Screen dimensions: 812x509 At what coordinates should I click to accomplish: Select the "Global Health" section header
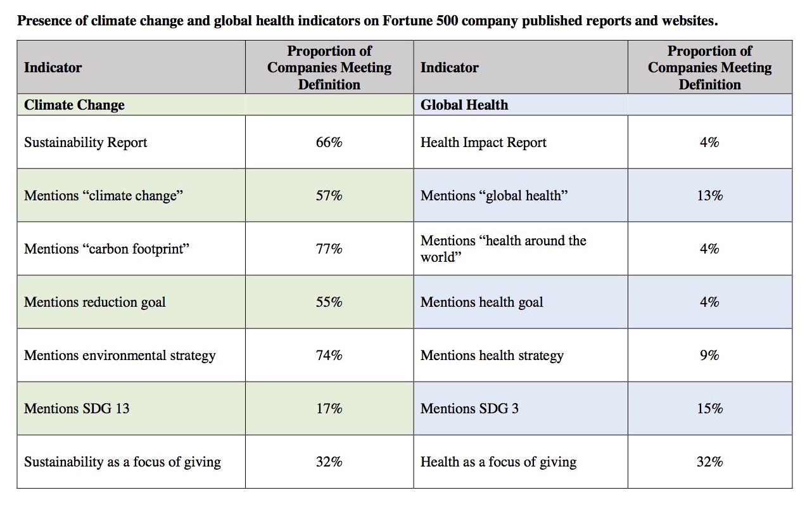pos(464,105)
